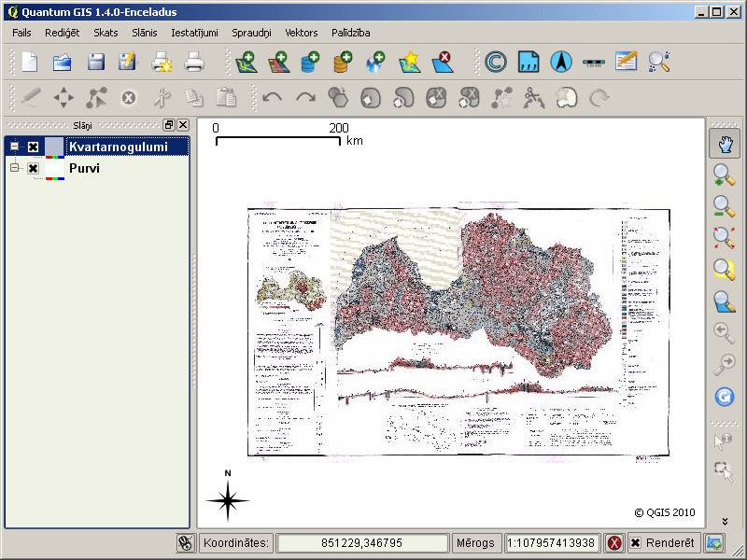
Task: Open the Palīdzība menu
Action: click(x=351, y=33)
